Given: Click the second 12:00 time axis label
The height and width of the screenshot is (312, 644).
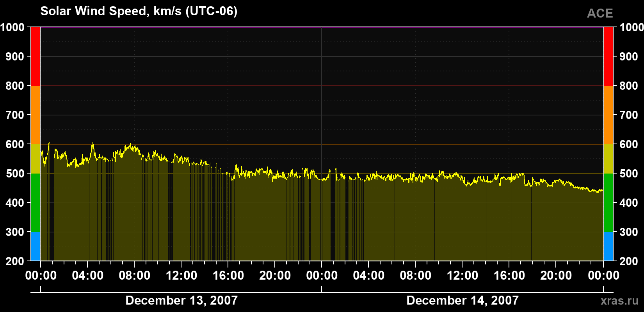Looking at the screenshot, I should (x=463, y=275).
